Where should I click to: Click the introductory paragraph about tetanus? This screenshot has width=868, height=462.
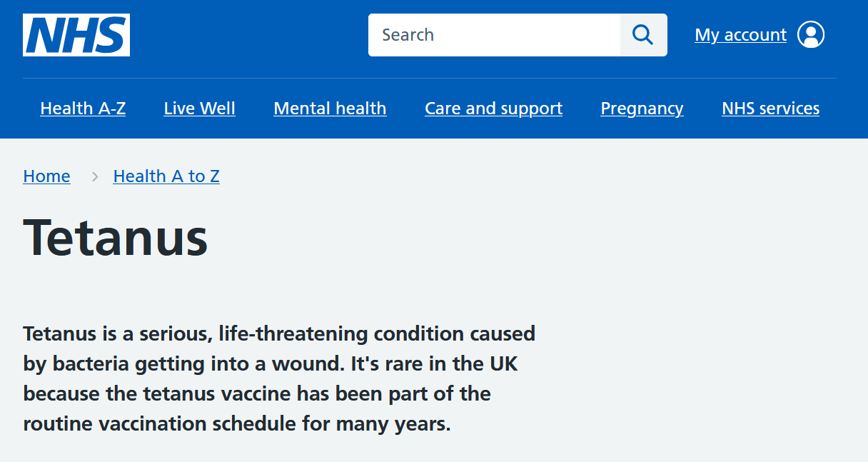point(278,378)
